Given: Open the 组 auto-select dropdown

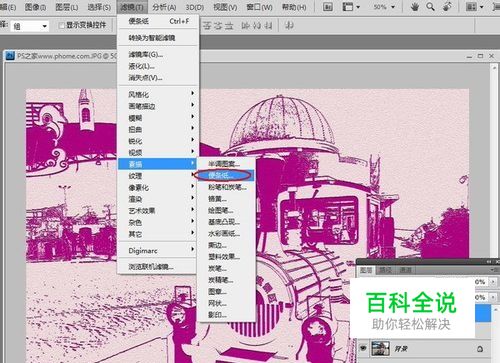Looking at the screenshot, I should pos(30,26).
